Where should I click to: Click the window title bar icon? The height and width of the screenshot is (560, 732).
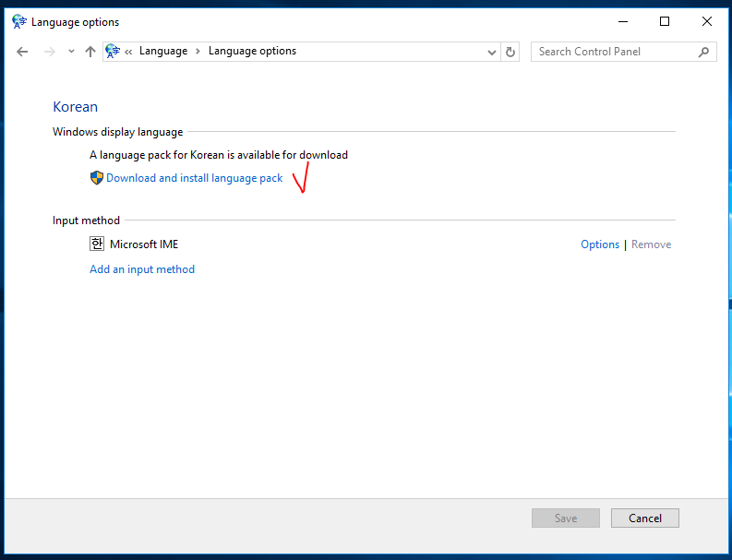19,21
